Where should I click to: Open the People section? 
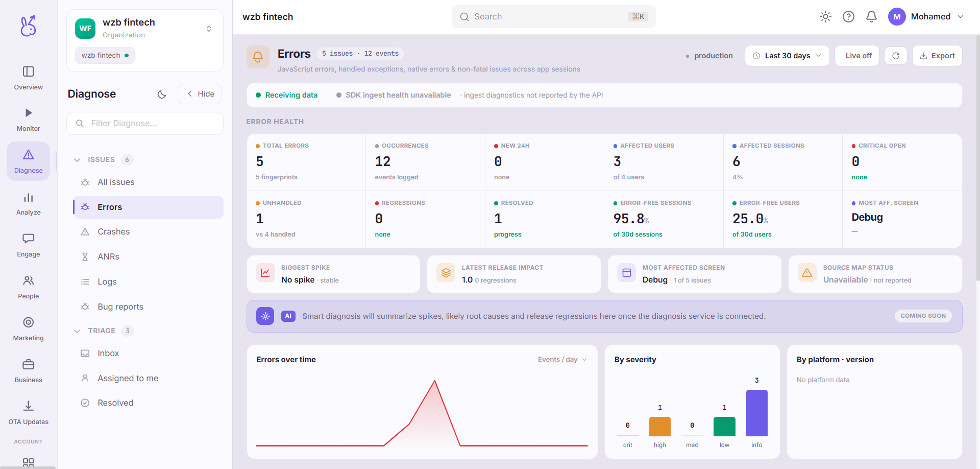29,288
